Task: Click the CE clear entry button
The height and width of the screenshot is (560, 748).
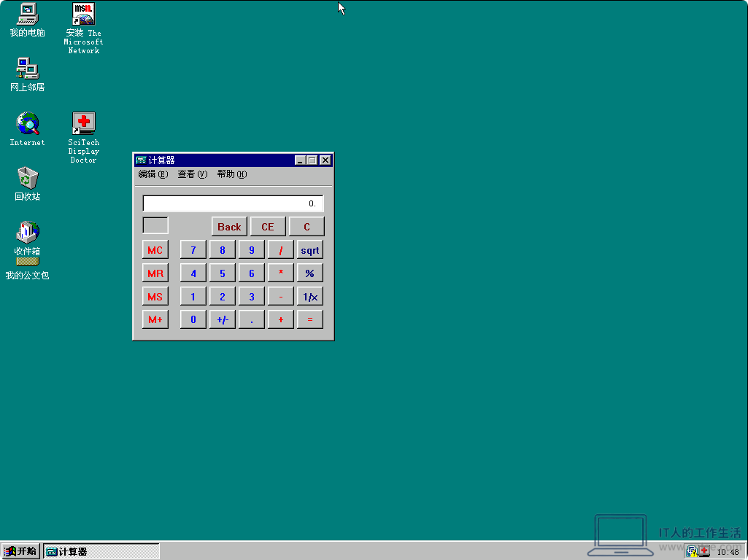Action: (x=268, y=227)
